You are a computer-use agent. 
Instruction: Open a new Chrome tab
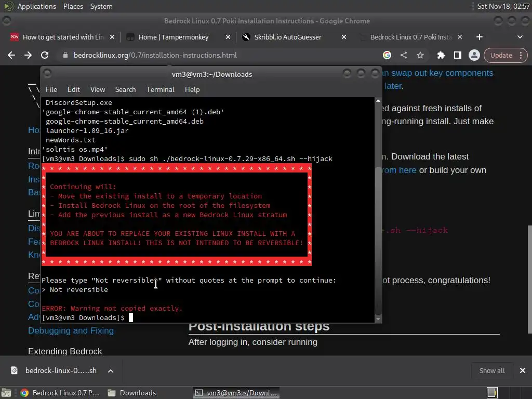click(x=479, y=37)
